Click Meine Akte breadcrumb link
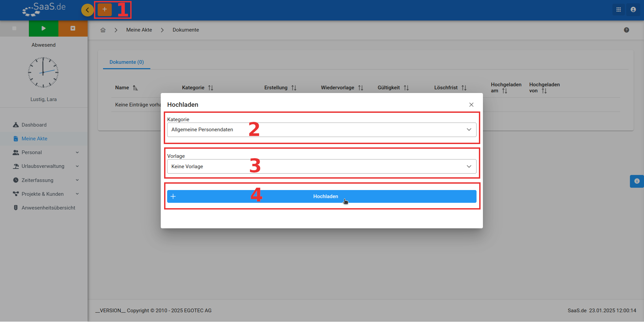The height and width of the screenshot is (323, 644). coord(139,30)
